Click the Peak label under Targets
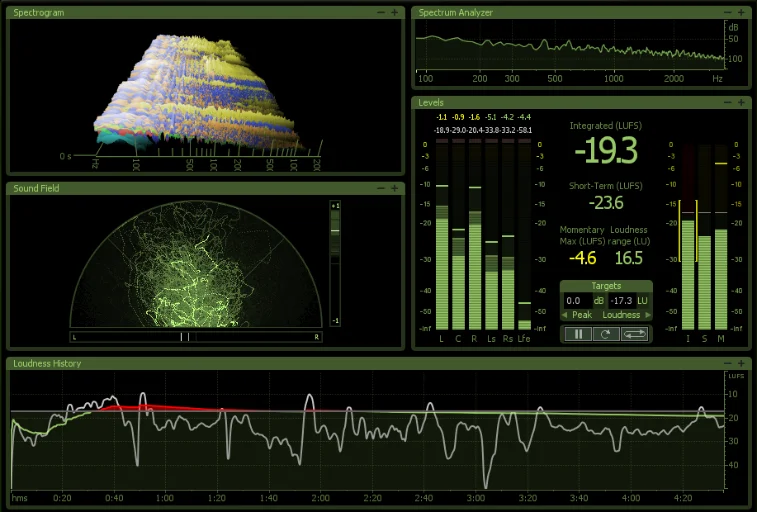This screenshot has height=512, width=757. point(582,315)
